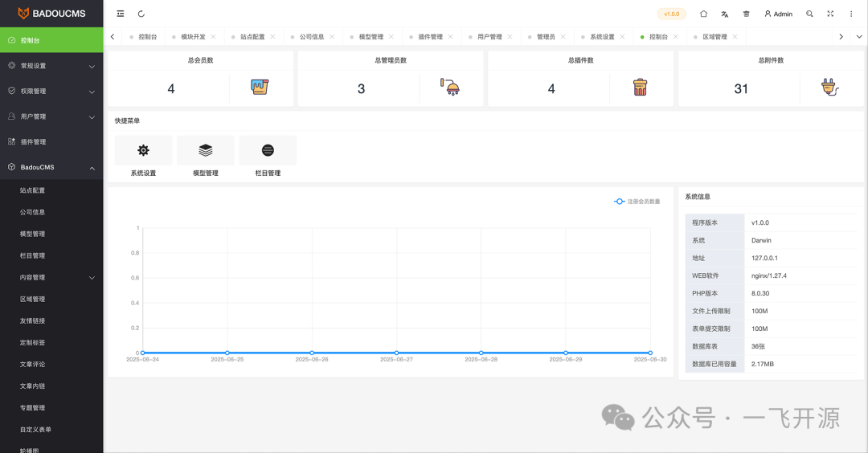Close the 模块开发 tab
868x453 pixels.
(x=213, y=36)
